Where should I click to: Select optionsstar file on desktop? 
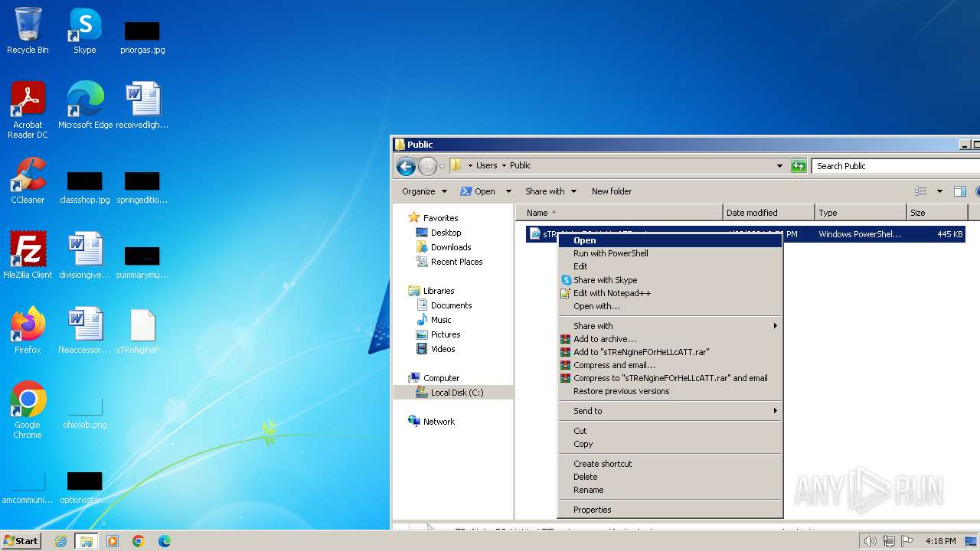click(x=84, y=489)
